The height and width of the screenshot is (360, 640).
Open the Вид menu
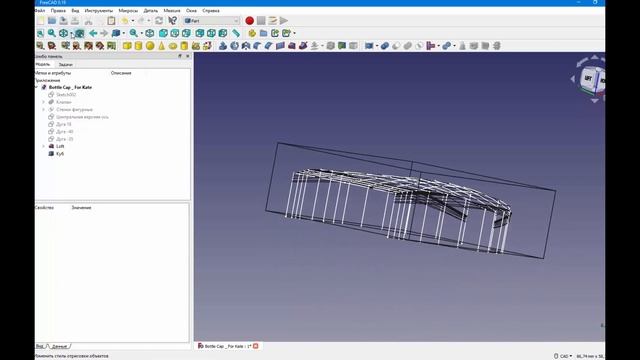pos(76,11)
